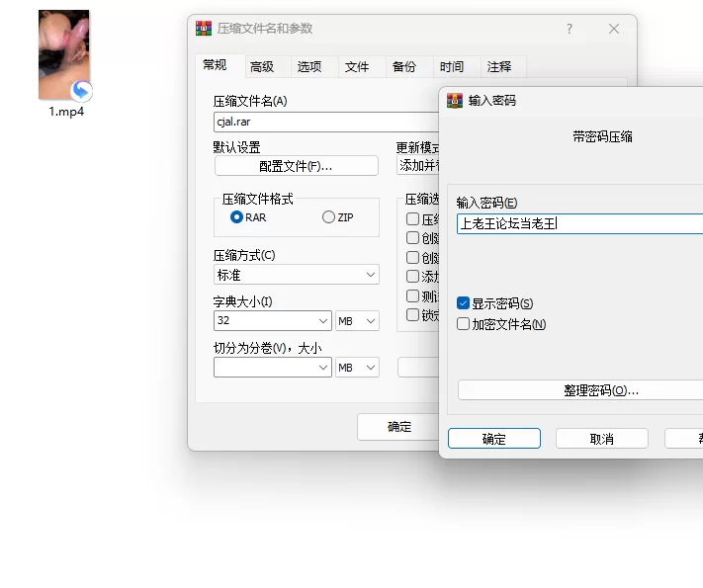Open the 更新模式 dropdown showing 添加并
This screenshot has width=703, height=588.
tap(418, 165)
